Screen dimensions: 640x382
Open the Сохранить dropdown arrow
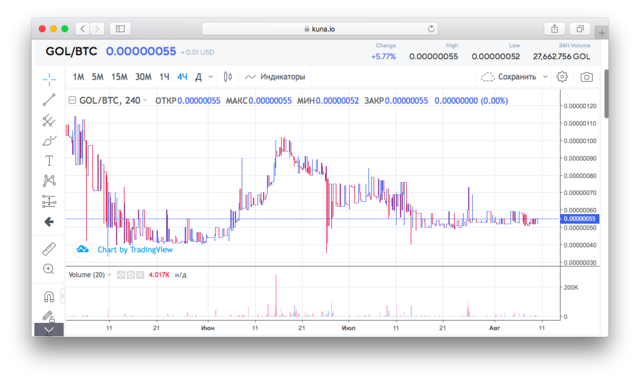tap(545, 77)
